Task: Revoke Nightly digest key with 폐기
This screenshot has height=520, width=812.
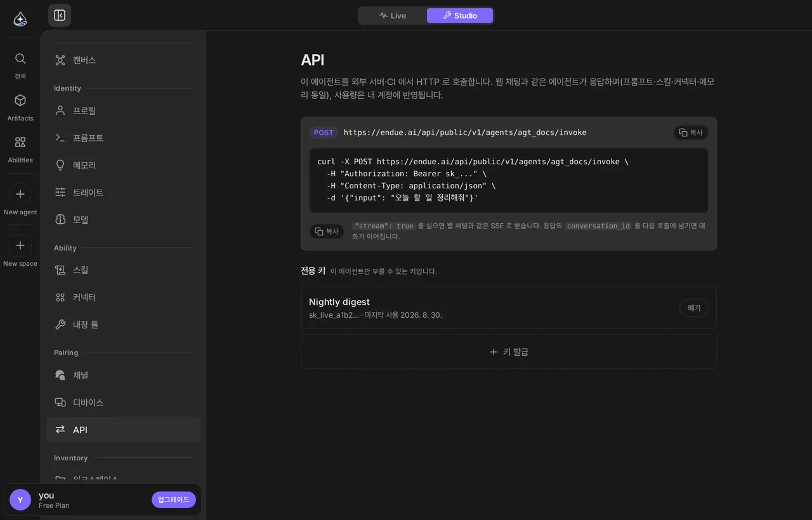Action: pos(694,308)
